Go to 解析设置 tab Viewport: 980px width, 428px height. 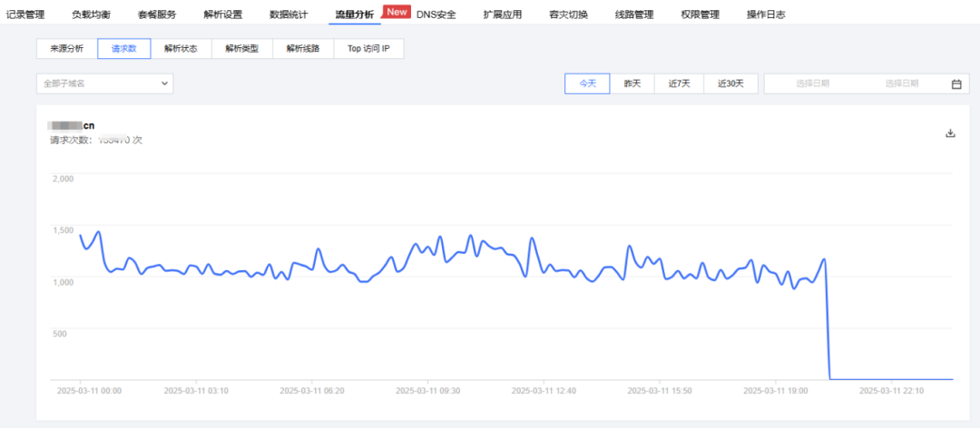tap(223, 15)
